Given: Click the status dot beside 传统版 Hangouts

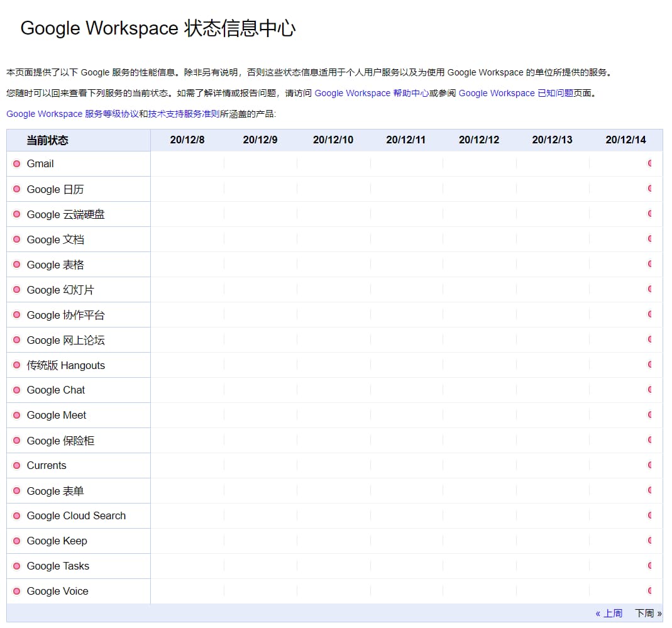Looking at the screenshot, I should pyautogui.click(x=17, y=365).
